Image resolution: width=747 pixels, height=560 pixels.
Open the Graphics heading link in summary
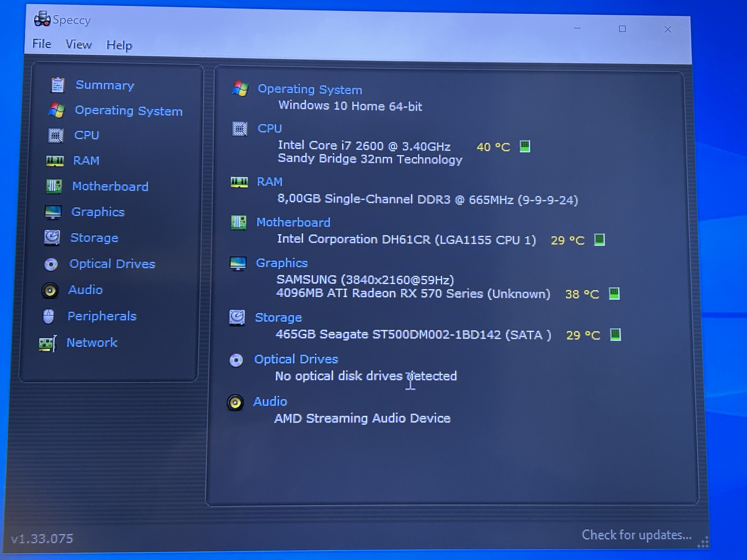[282, 263]
